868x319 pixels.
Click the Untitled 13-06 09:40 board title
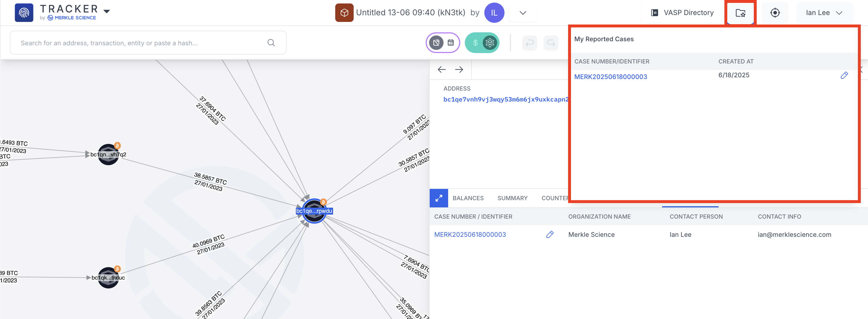pyautogui.click(x=410, y=13)
